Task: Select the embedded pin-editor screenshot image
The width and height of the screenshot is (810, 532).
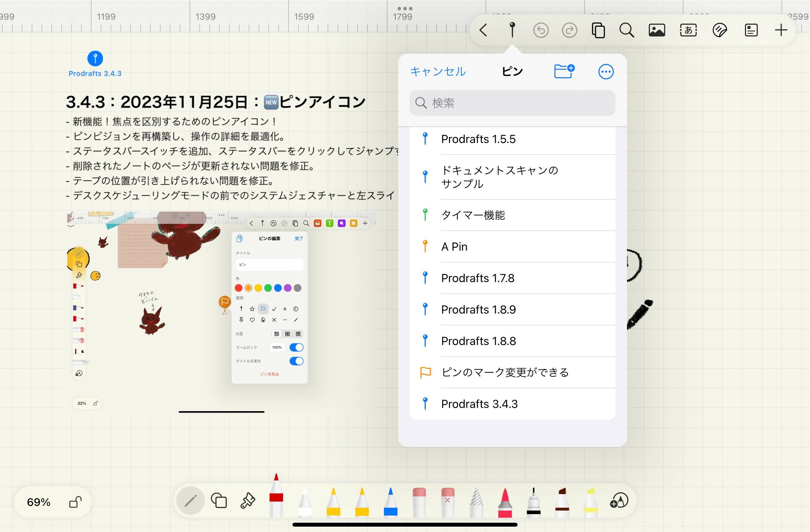Action: coord(222,313)
